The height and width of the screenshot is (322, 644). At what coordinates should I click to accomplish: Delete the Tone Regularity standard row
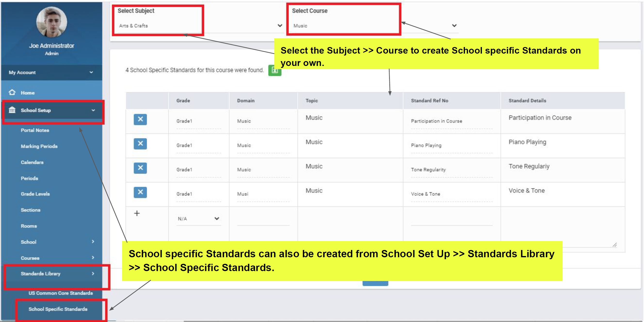coord(140,168)
